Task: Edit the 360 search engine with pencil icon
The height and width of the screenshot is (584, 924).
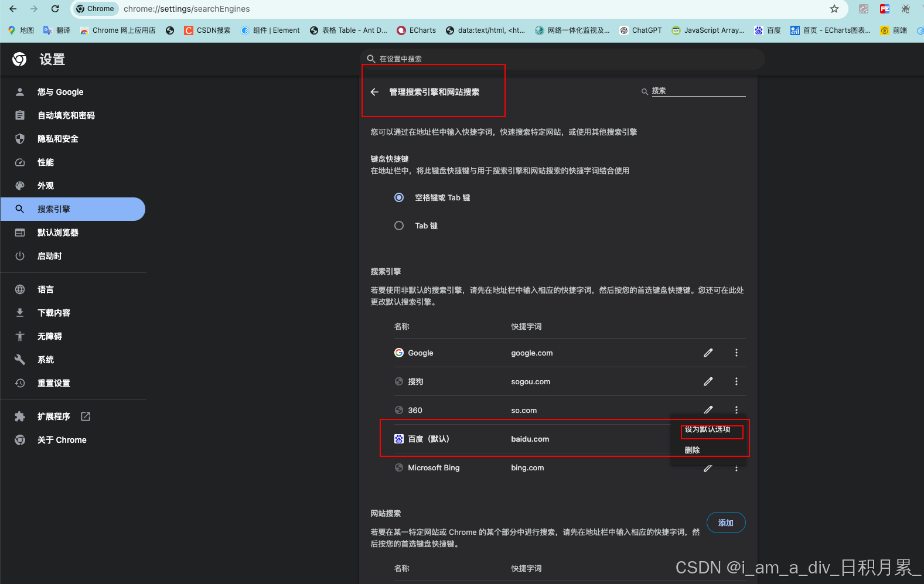Action: 708,409
